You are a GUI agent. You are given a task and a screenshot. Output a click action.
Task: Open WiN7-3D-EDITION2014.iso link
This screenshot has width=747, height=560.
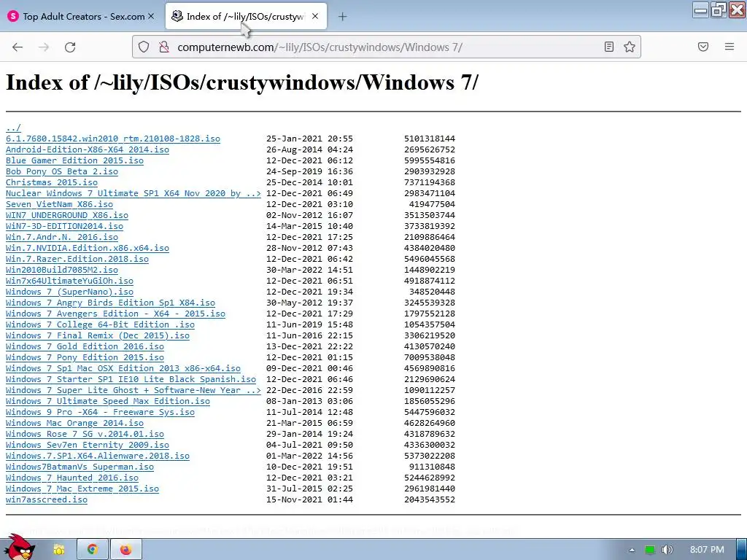pyautogui.click(x=64, y=226)
